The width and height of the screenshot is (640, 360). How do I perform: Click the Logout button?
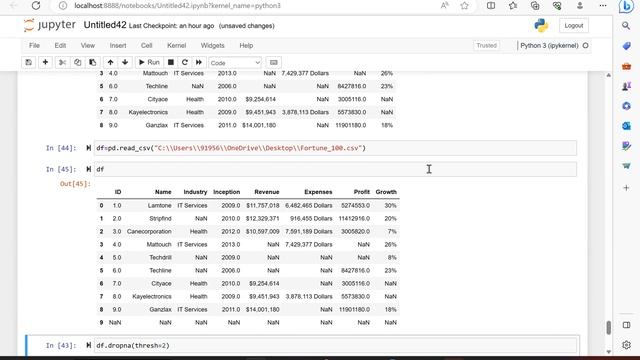pos(573,26)
